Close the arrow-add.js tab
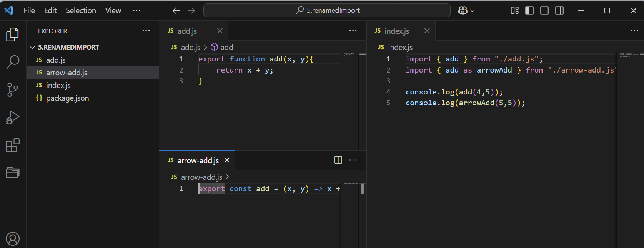This screenshot has height=248, width=644. (227, 160)
